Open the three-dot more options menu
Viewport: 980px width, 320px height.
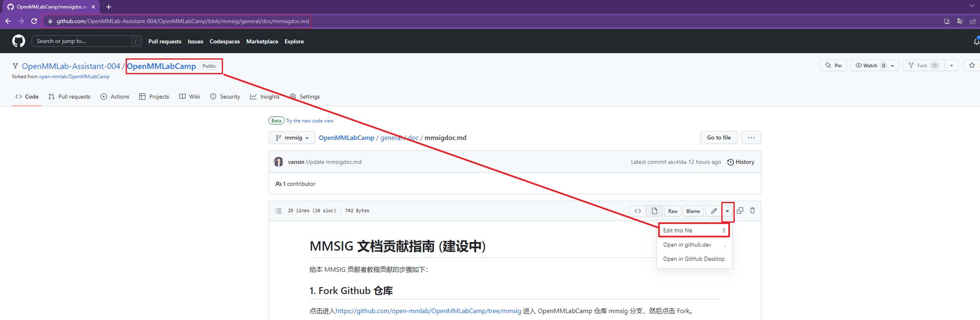click(x=751, y=138)
